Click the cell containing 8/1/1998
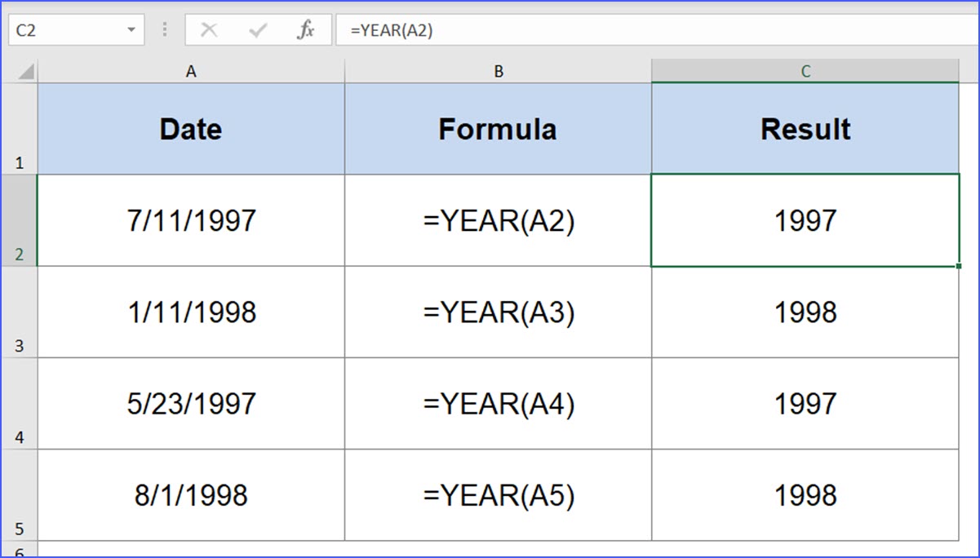This screenshot has height=558, width=980. (190, 495)
